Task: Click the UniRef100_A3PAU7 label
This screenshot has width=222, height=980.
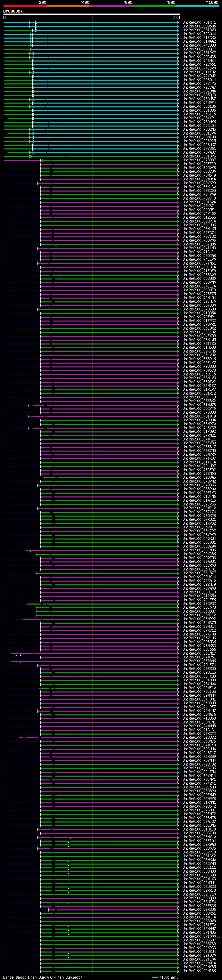Action: pos(199,153)
